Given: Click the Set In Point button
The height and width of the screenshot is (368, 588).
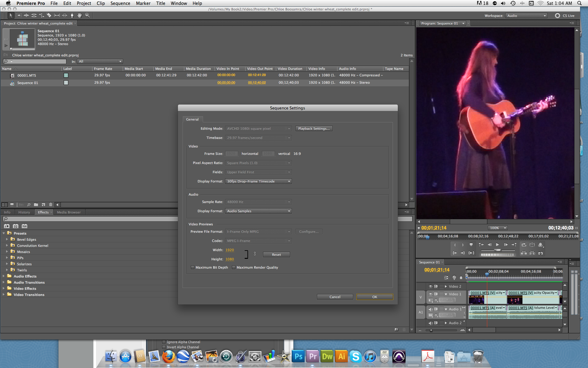Looking at the screenshot, I should [455, 245].
